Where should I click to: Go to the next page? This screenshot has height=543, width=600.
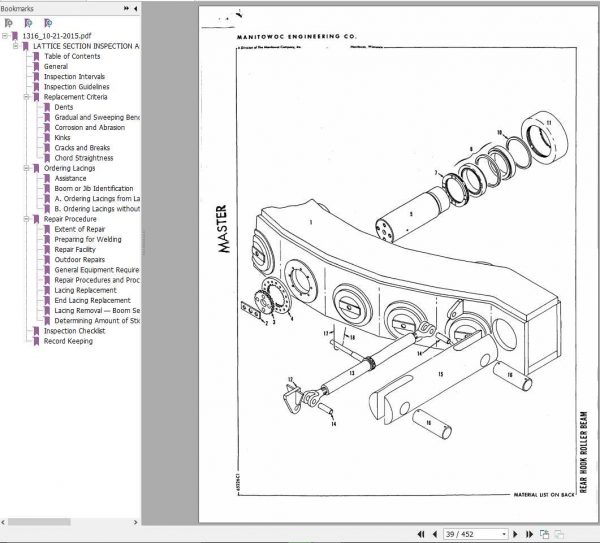coord(515,534)
